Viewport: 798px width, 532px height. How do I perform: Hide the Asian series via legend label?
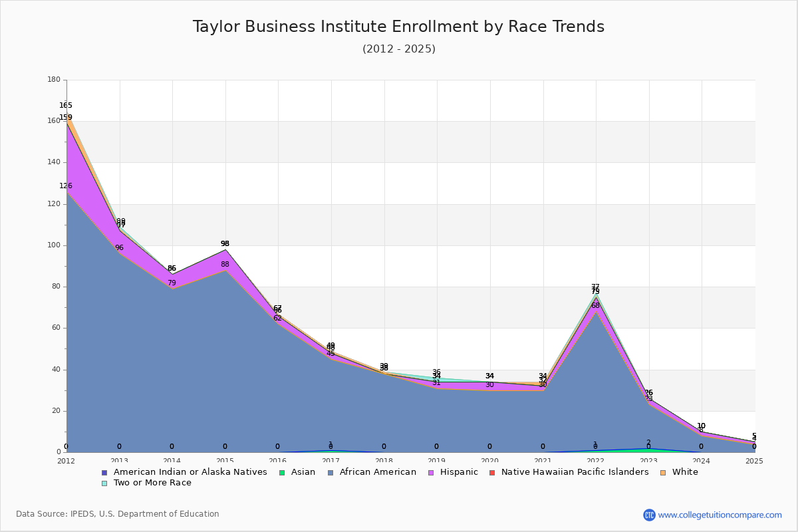pos(303,472)
